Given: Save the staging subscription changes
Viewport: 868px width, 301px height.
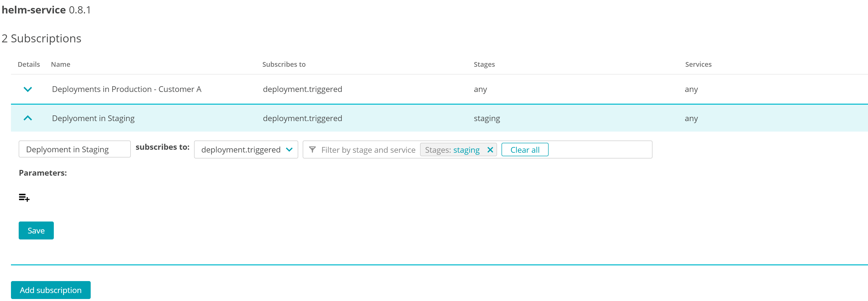Looking at the screenshot, I should tap(36, 230).
